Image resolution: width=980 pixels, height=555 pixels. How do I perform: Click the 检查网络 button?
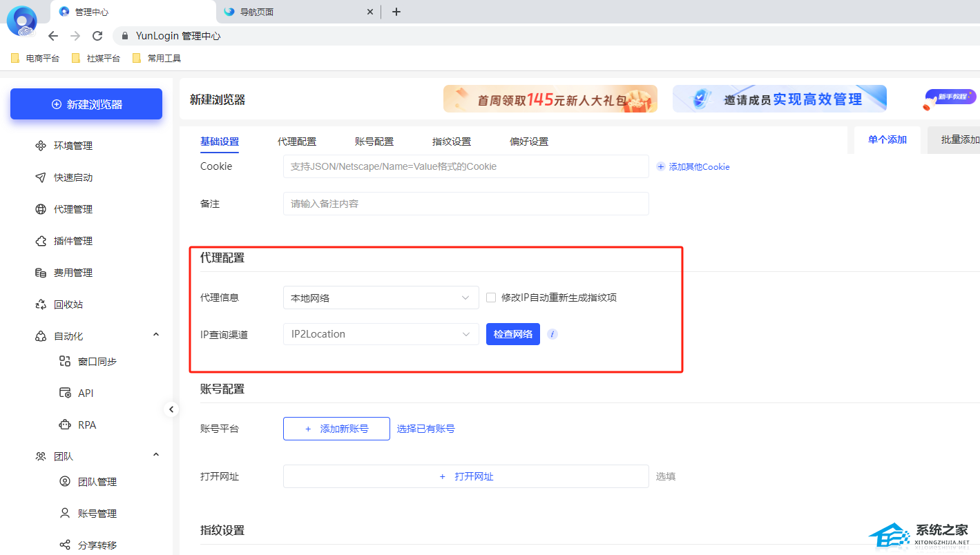512,334
